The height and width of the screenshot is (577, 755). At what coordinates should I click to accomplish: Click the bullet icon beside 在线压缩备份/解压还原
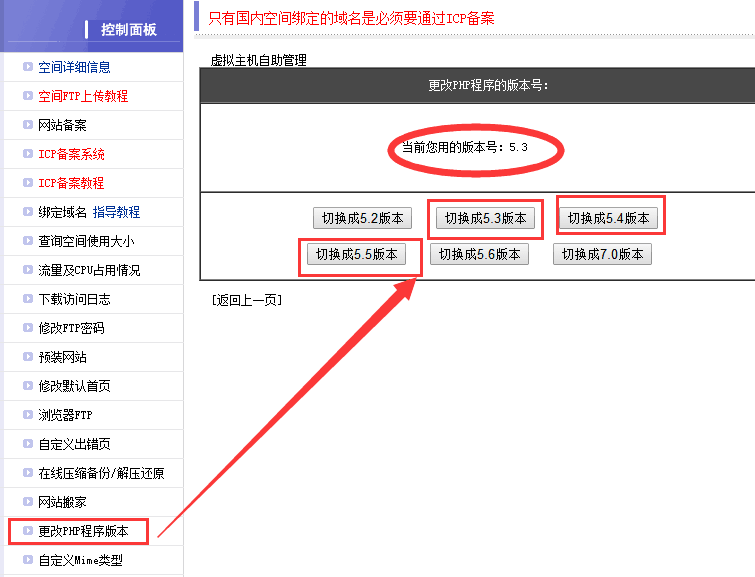point(28,472)
